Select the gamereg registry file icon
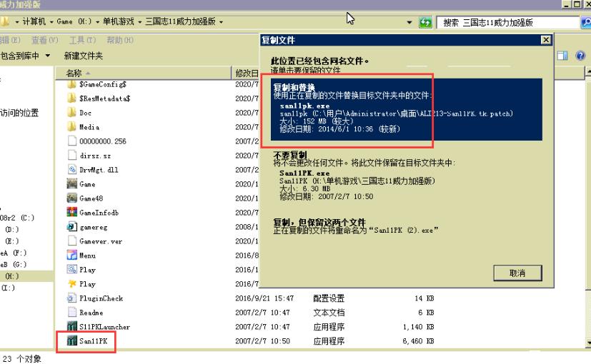 tap(71, 226)
